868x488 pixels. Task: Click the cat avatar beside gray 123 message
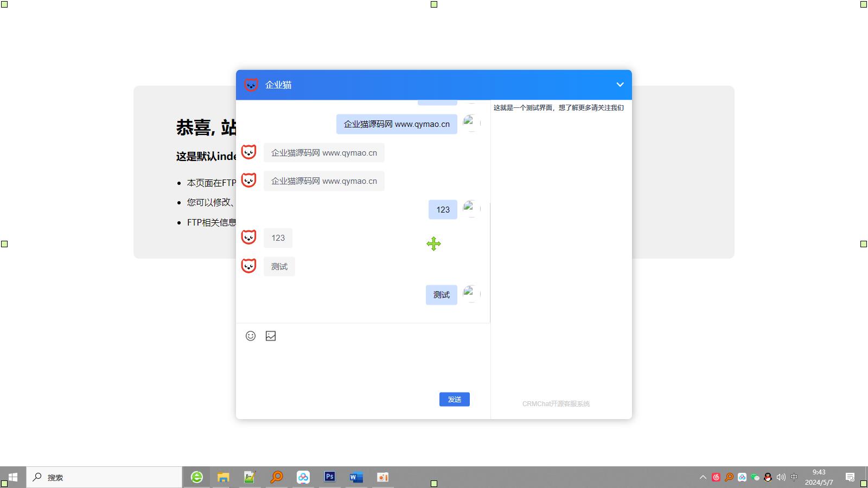[248, 237]
